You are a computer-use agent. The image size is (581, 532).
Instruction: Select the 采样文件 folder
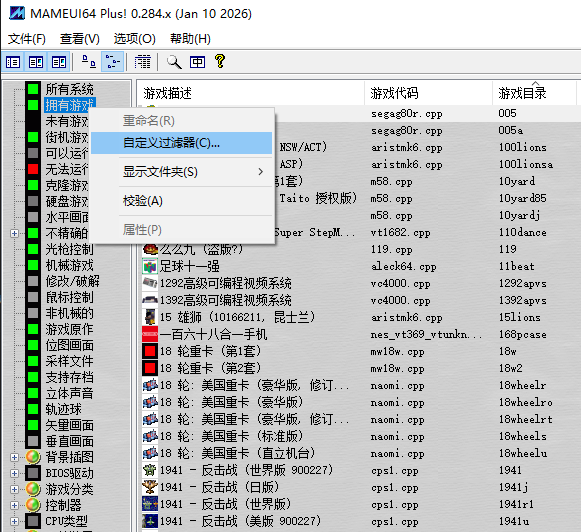coord(70,361)
